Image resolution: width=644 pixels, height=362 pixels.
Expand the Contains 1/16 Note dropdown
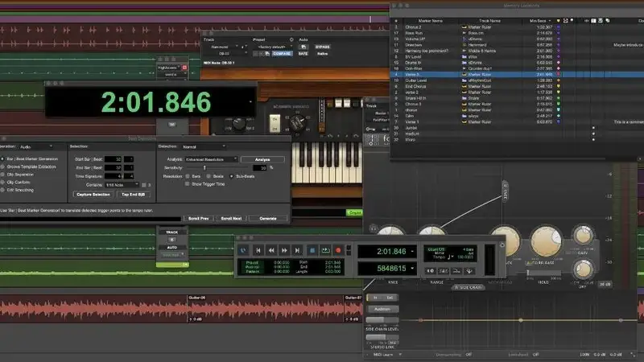pyautogui.click(x=122, y=185)
